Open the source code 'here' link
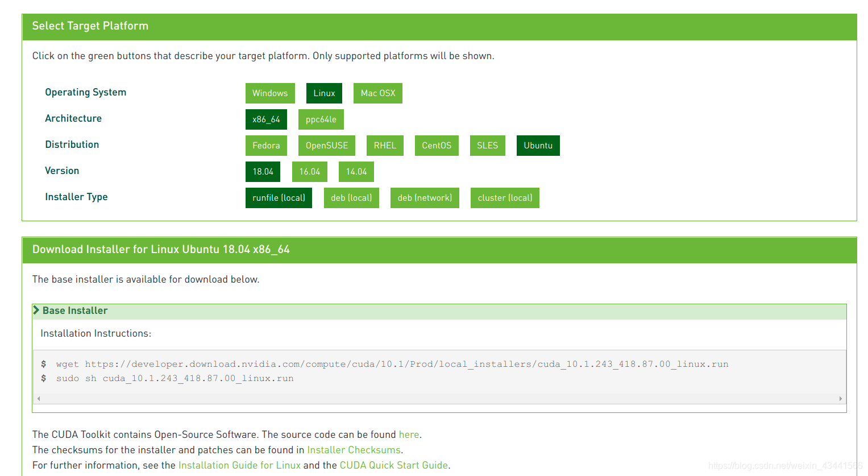Image resolution: width=868 pixels, height=476 pixels. 409,434
